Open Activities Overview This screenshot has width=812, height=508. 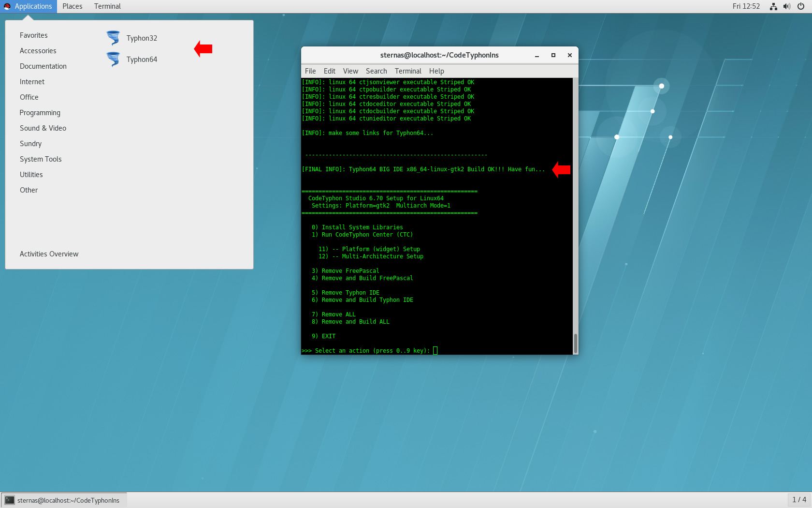click(x=49, y=254)
